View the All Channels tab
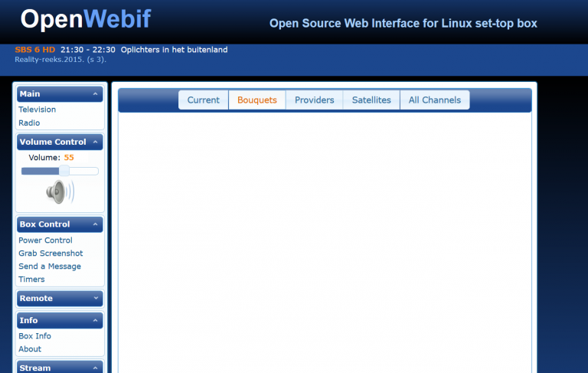Screen dimensions: 588x373 coord(434,100)
